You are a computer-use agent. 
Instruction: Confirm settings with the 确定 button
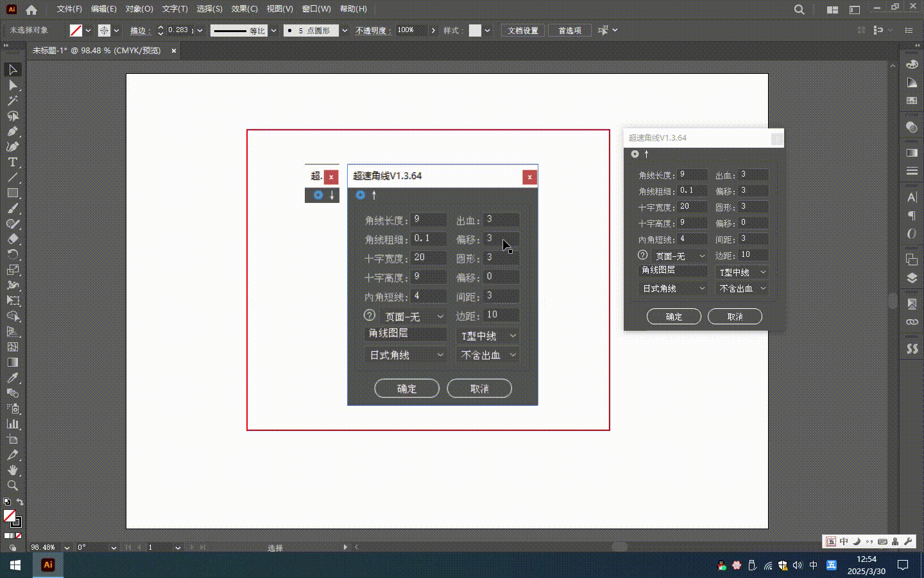[406, 388]
